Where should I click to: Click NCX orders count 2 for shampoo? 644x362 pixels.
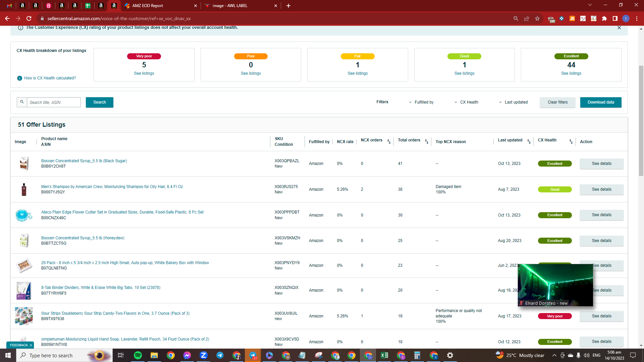(362, 189)
